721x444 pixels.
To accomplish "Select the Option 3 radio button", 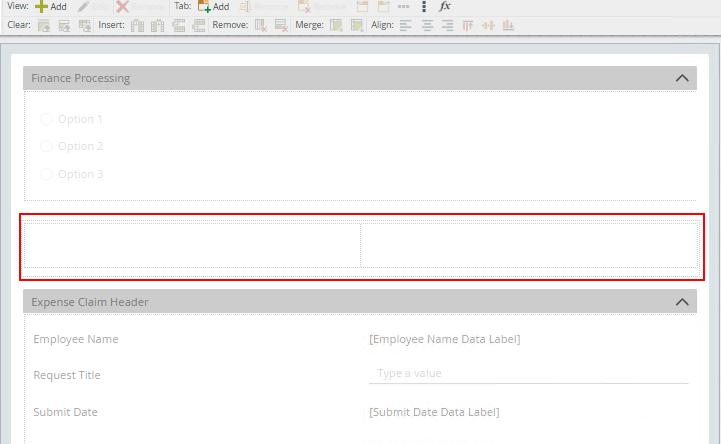I will 46,174.
